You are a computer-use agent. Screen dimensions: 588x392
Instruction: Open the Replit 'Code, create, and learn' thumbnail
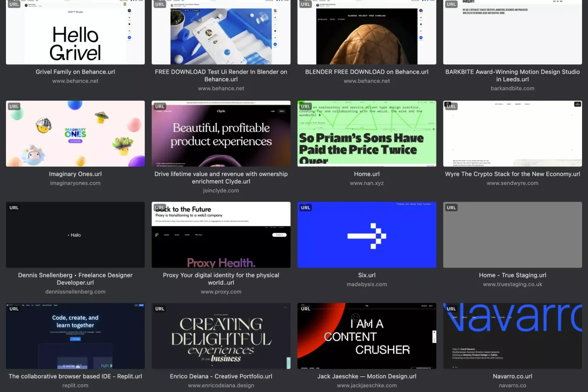[75, 336]
